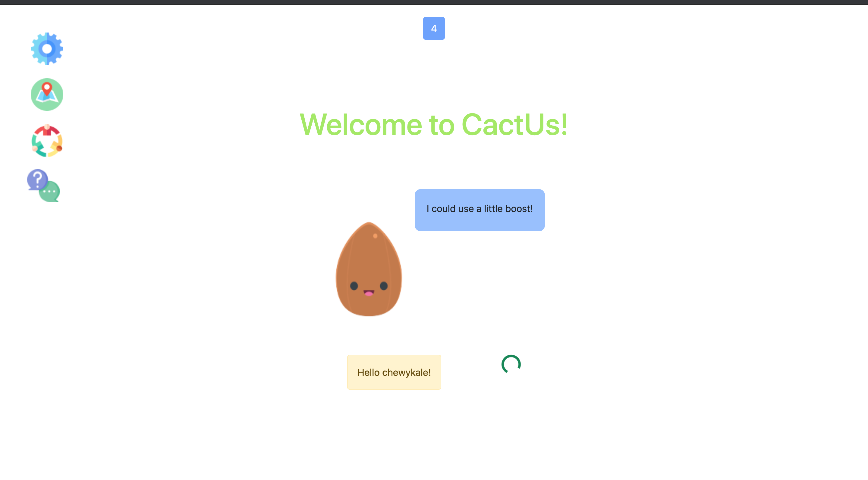Open the community people circle icon

47,141
